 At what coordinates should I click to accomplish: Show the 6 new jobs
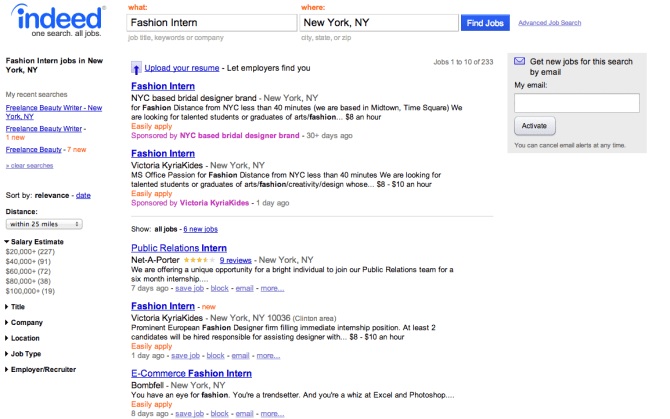(x=200, y=229)
